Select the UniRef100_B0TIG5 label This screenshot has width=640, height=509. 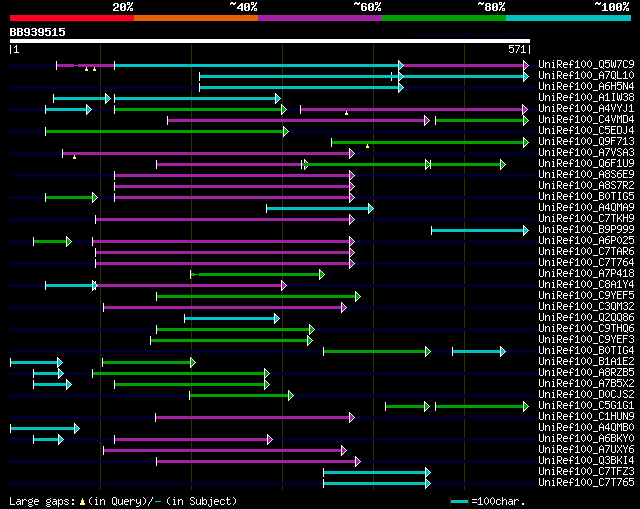click(586, 196)
